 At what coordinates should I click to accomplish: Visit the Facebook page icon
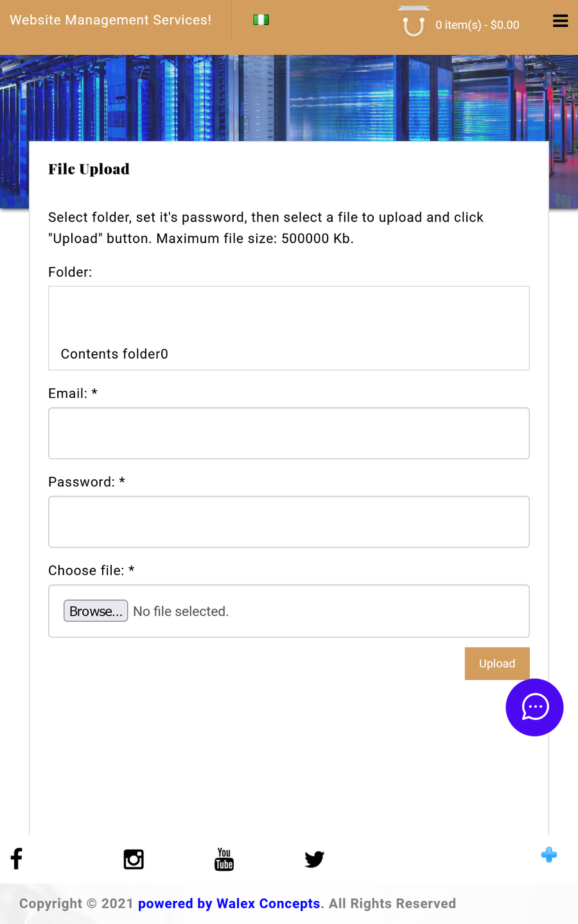click(17, 859)
